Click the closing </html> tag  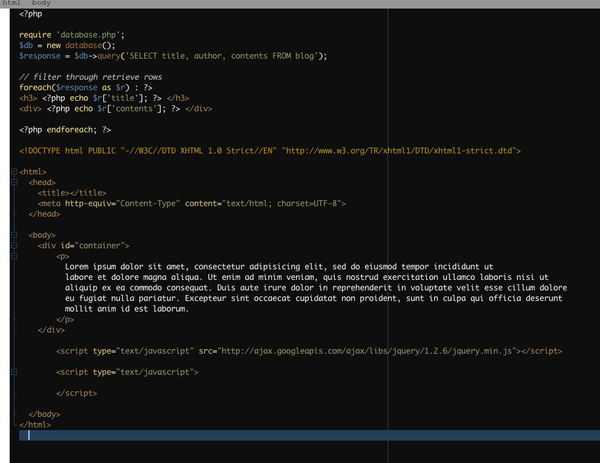[35, 424]
